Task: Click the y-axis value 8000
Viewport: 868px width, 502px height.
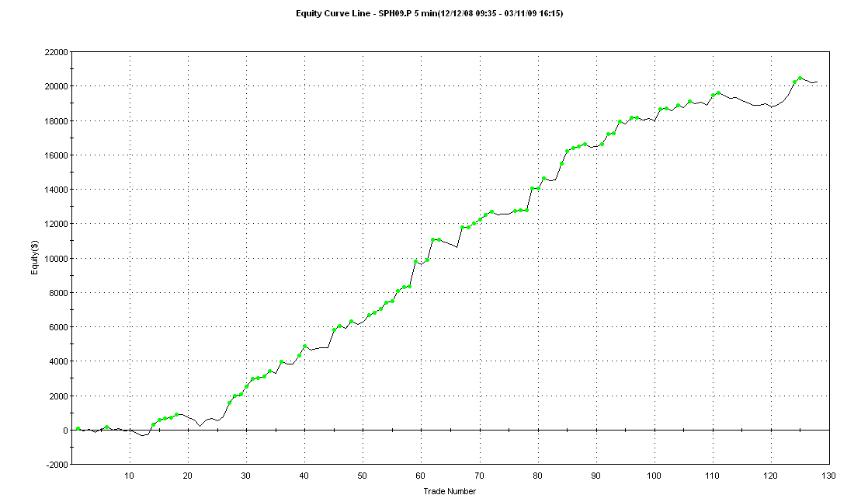Action: [x=59, y=292]
